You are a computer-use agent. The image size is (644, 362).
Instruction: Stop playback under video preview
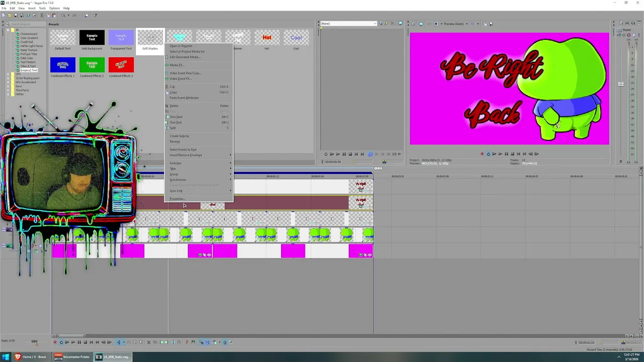click(512, 154)
